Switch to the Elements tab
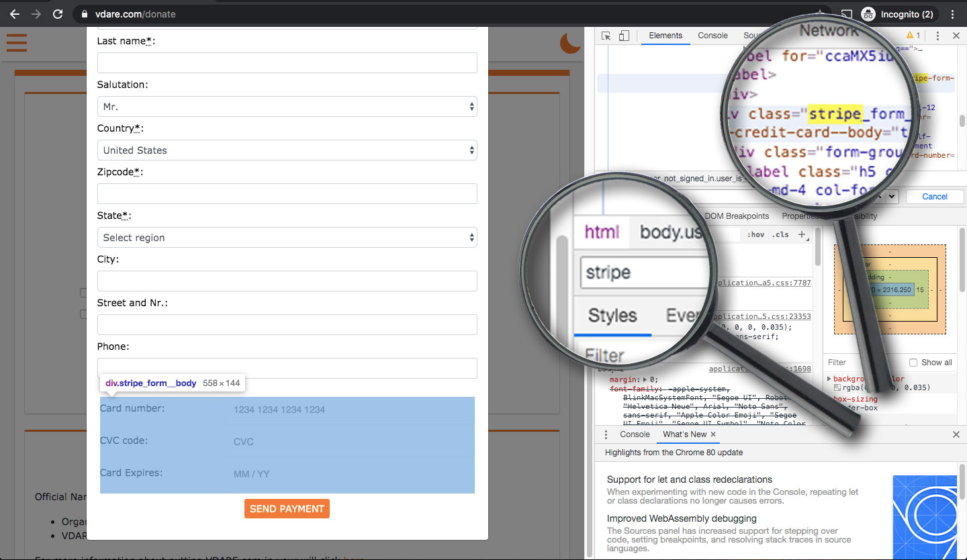The width and height of the screenshot is (967, 560). [665, 36]
